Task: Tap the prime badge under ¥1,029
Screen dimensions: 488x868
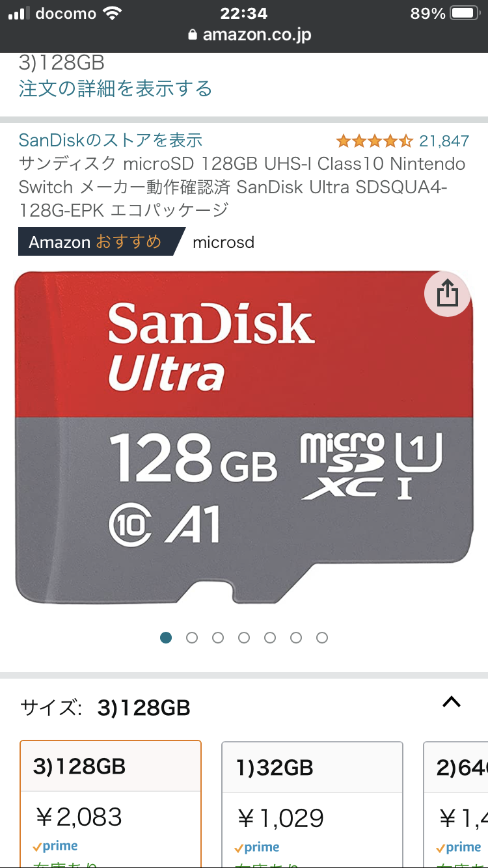Action: tap(257, 847)
